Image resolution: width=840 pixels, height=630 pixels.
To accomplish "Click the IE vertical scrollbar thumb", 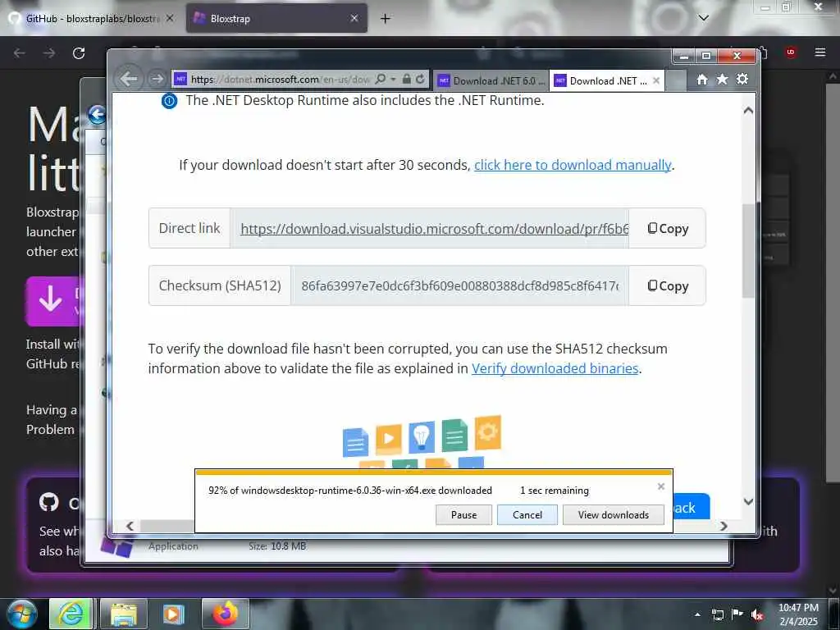I will click(748, 250).
